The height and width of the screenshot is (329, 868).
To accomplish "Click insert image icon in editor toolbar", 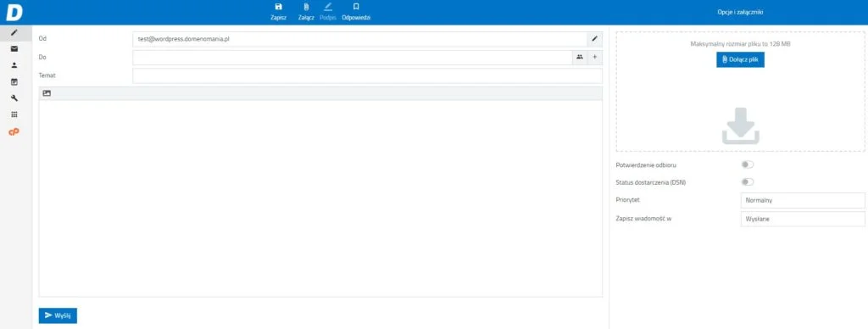I will point(47,93).
